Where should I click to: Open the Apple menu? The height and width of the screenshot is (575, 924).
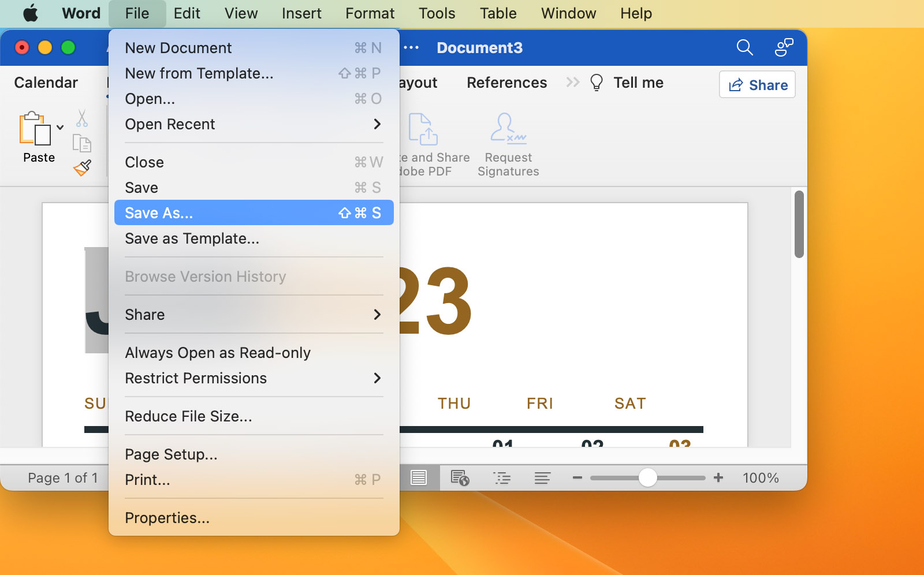click(31, 13)
